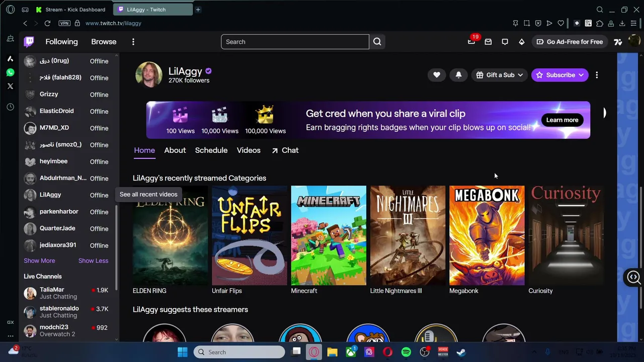
Task: Click LilAggy's profile avatar
Action: (148, 75)
